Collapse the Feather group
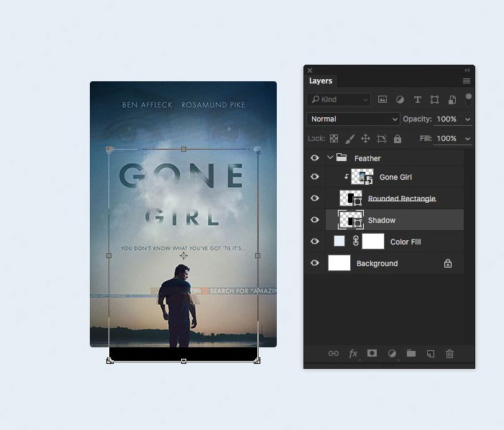Viewport: 504px width, 430px height. click(330, 157)
